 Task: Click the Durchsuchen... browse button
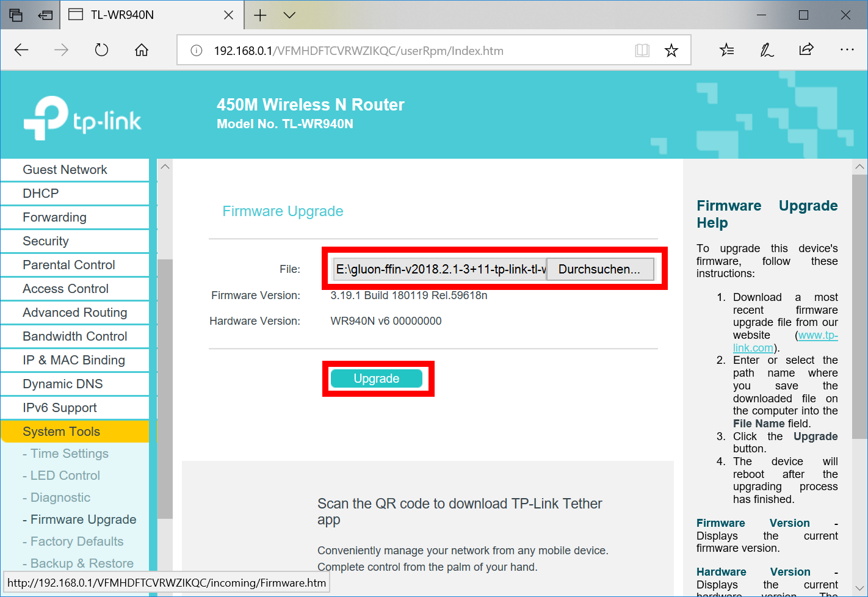[599, 269]
